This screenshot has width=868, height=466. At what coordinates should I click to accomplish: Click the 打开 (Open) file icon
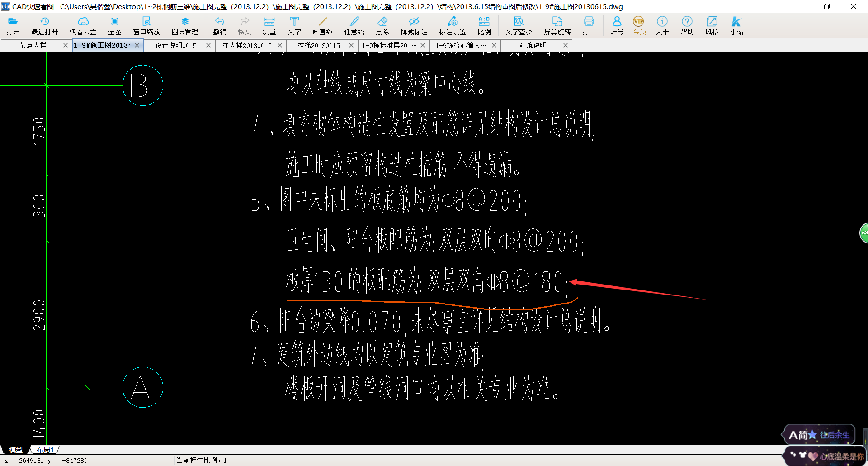(13, 26)
